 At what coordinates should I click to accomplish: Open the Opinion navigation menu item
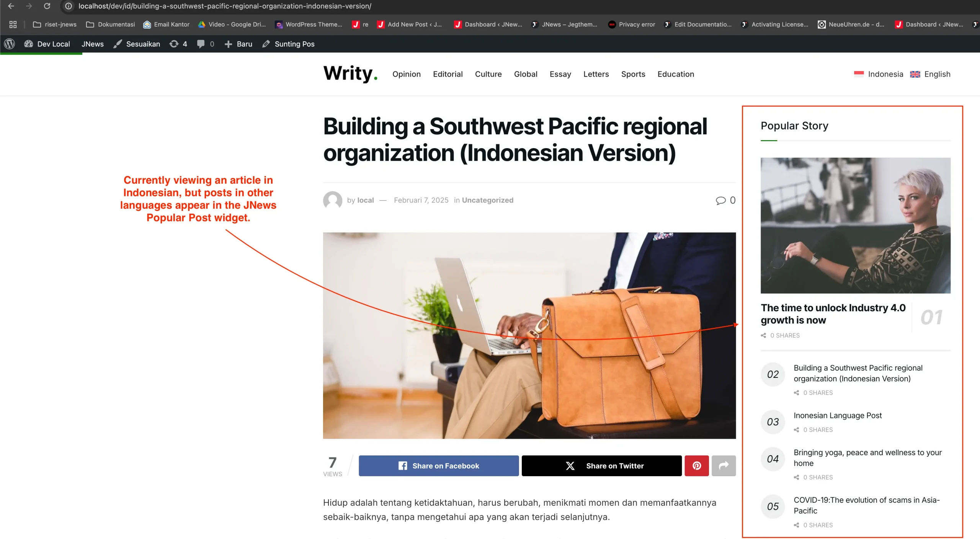tap(406, 74)
